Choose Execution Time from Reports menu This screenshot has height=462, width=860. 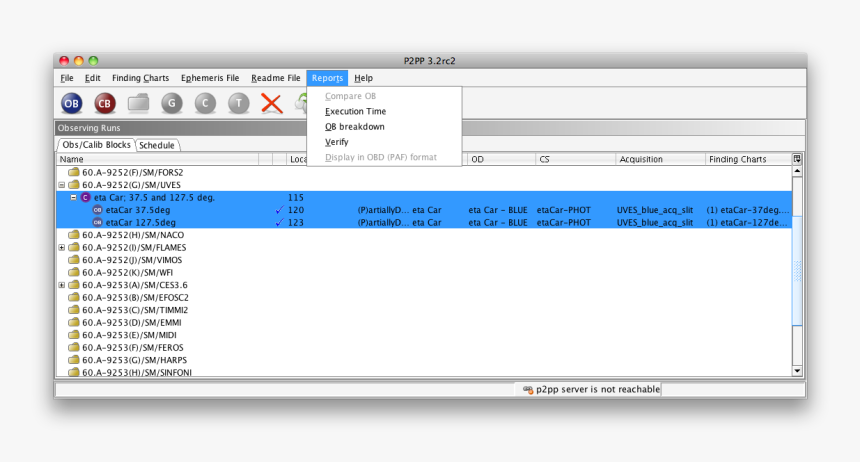tap(355, 112)
